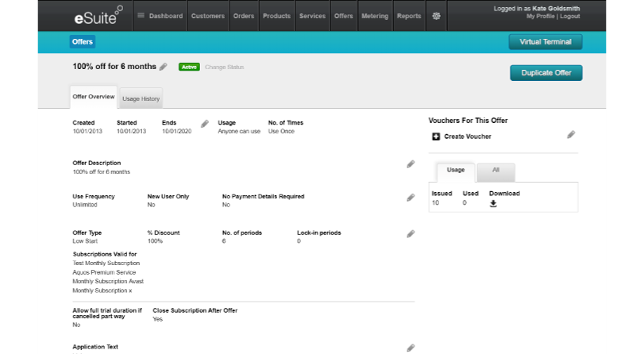Open the Metering menu item
Image resolution: width=644 pixels, height=354 pixels.
(x=375, y=16)
